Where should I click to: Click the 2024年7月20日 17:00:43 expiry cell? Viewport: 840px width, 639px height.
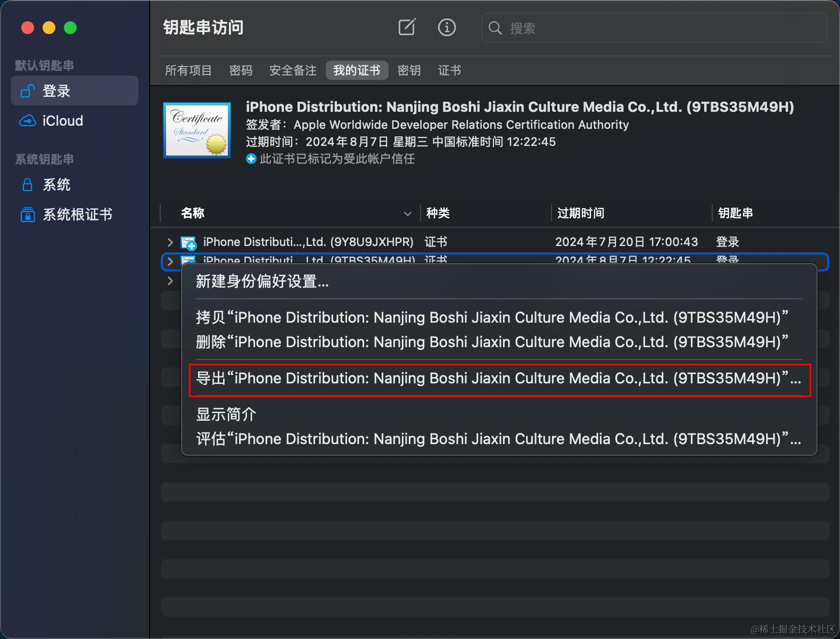(627, 242)
